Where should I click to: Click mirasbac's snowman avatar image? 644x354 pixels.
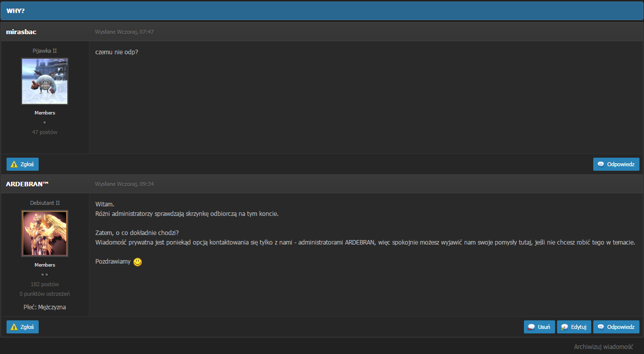click(x=45, y=81)
